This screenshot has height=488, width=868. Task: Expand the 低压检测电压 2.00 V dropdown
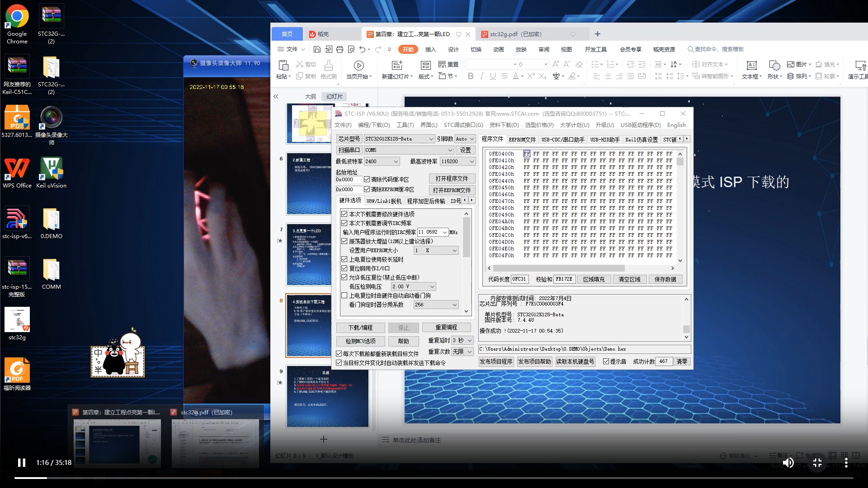pyautogui.click(x=432, y=286)
